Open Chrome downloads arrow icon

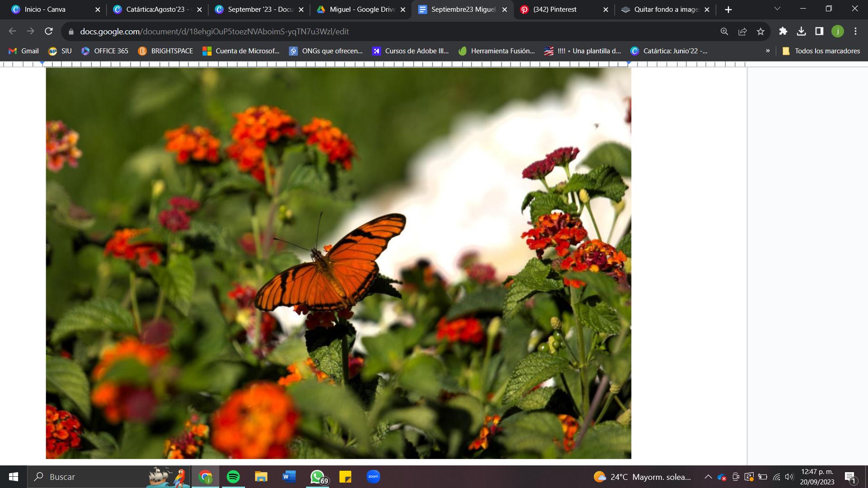(801, 31)
